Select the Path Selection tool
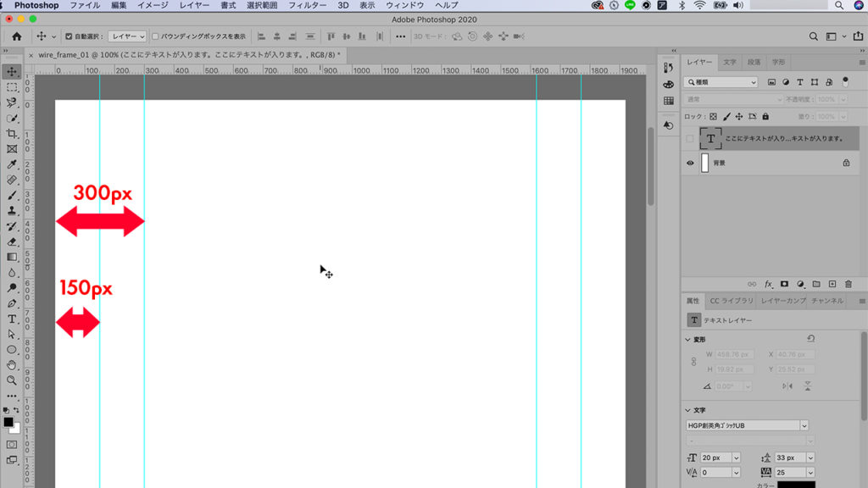This screenshot has width=868, height=488. pyautogui.click(x=12, y=334)
